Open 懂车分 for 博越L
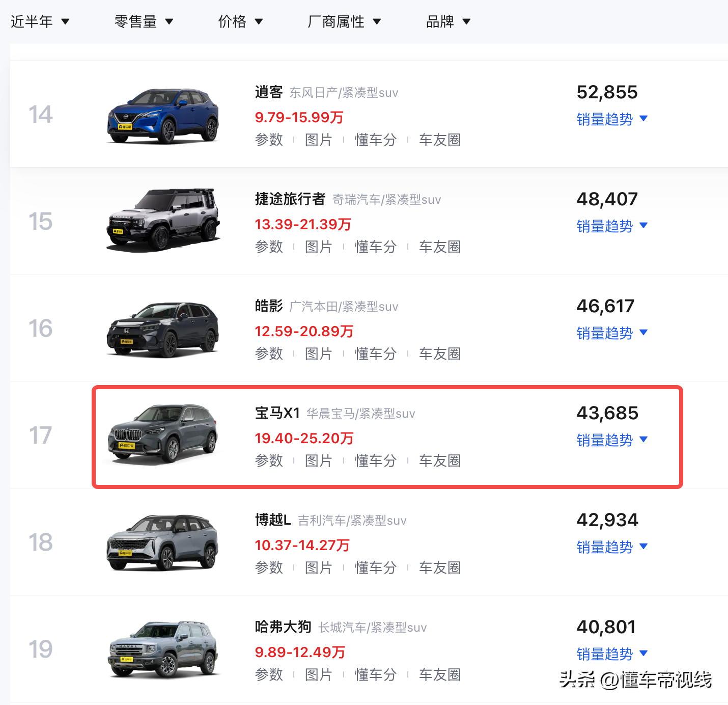This screenshot has height=705, width=728. (376, 567)
